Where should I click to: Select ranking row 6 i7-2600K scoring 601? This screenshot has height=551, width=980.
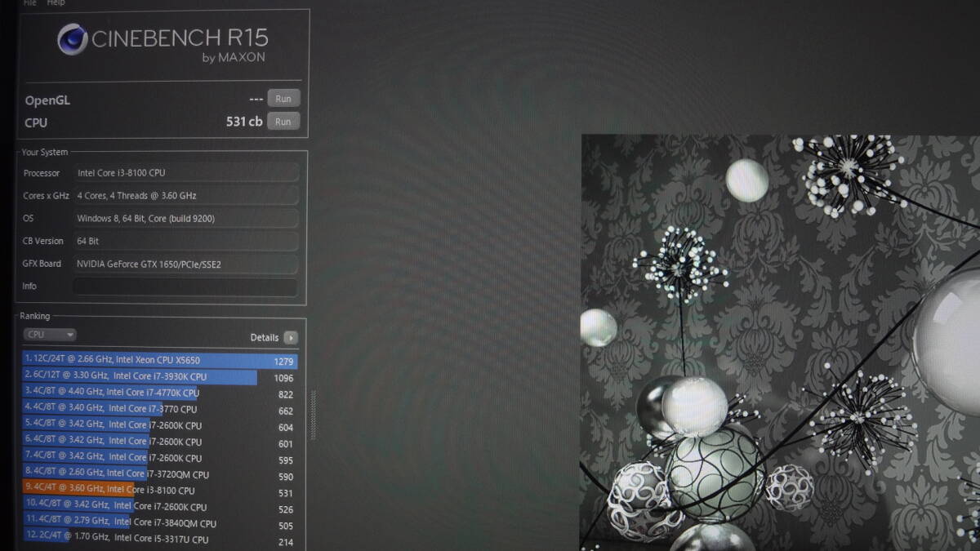coord(160,442)
